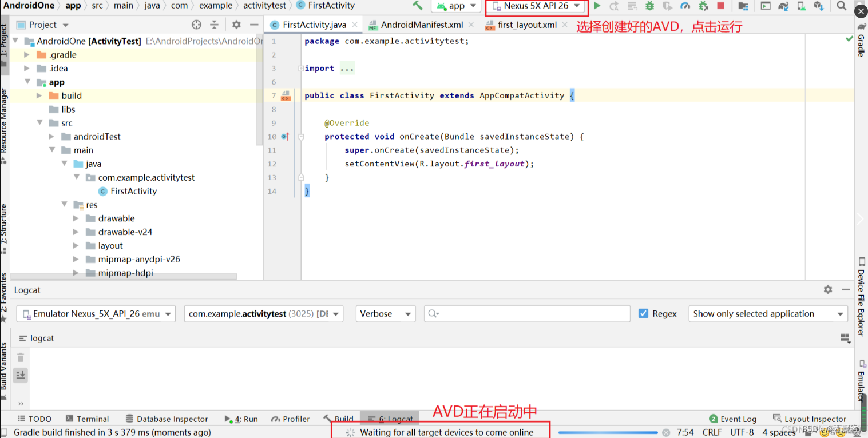
Task: Open the Layout Inspector button
Action: pos(809,419)
